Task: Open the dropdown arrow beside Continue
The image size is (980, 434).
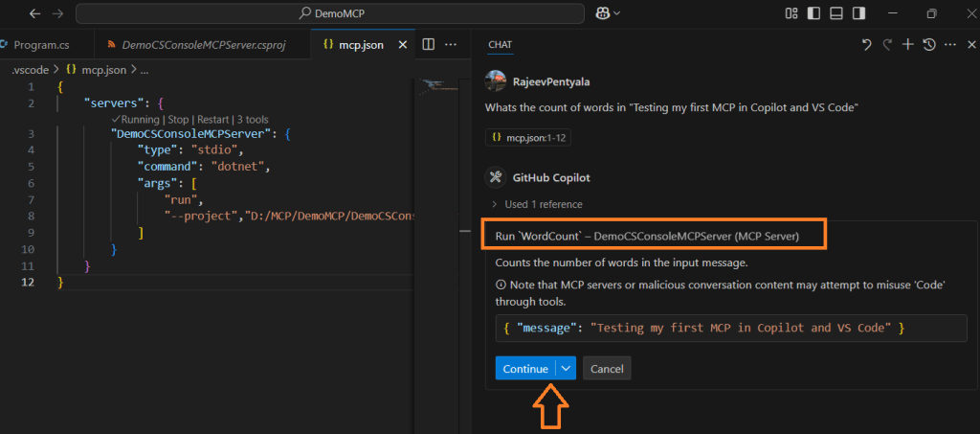Action: point(566,369)
